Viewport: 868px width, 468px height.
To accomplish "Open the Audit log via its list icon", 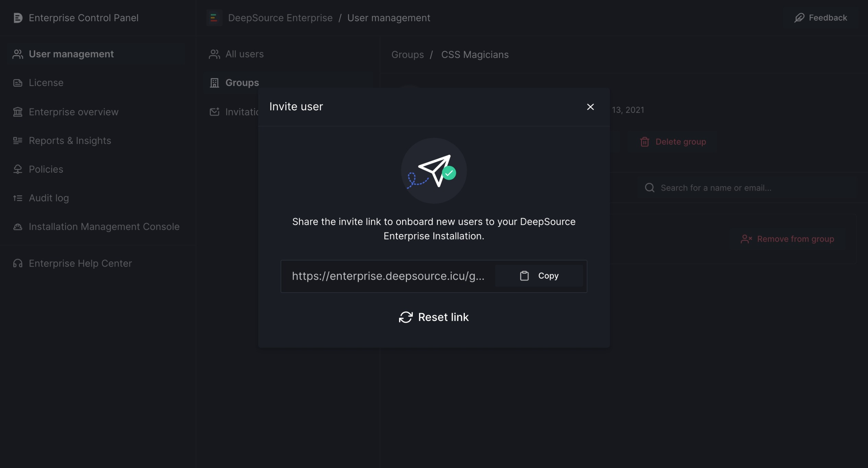I will [x=18, y=198].
